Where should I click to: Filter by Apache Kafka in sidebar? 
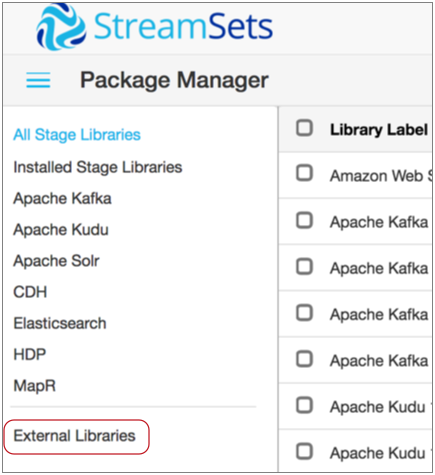tap(62, 199)
